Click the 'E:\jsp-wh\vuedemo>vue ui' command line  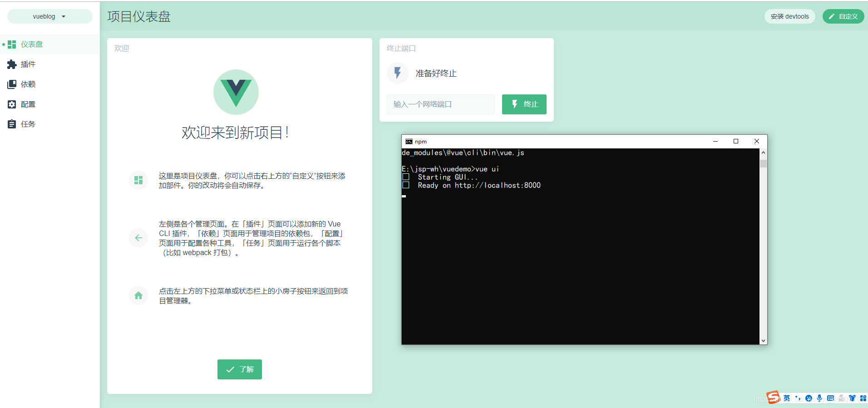click(x=450, y=169)
